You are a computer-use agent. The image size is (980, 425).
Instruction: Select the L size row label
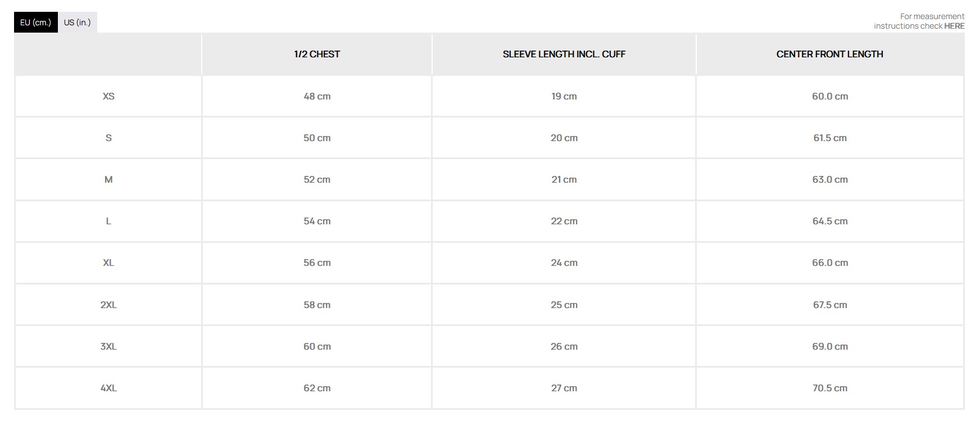tap(108, 221)
